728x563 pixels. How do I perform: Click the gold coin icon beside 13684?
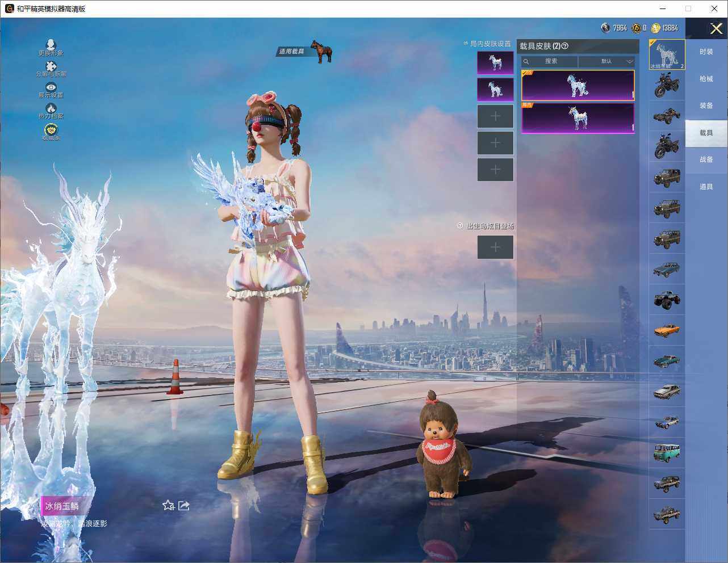pyautogui.click(x=655, y=28)
